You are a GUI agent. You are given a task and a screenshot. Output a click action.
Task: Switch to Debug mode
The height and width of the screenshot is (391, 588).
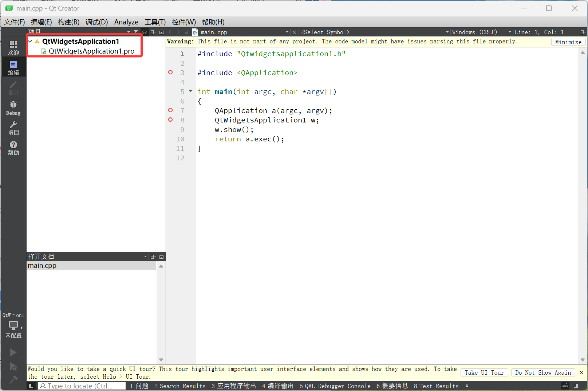pos(13,108)
